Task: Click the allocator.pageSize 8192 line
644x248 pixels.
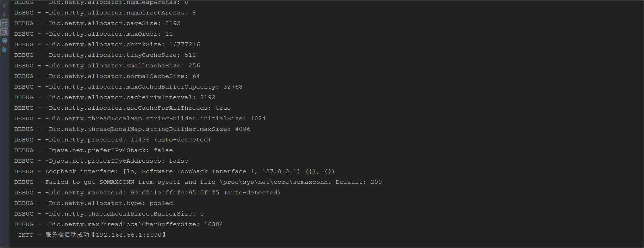Action: pyautogui.click(x=97, y=23)
